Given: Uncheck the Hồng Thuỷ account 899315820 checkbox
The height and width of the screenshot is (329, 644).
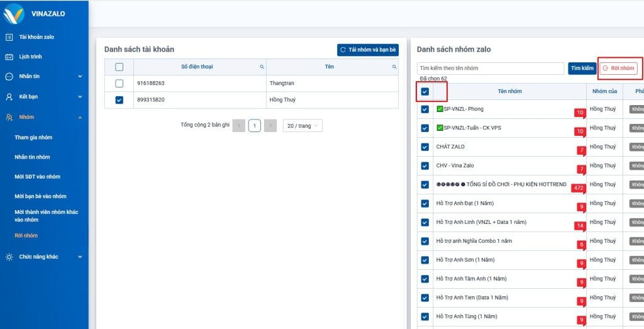Looking at the screenshot, I should pos(119,99).
